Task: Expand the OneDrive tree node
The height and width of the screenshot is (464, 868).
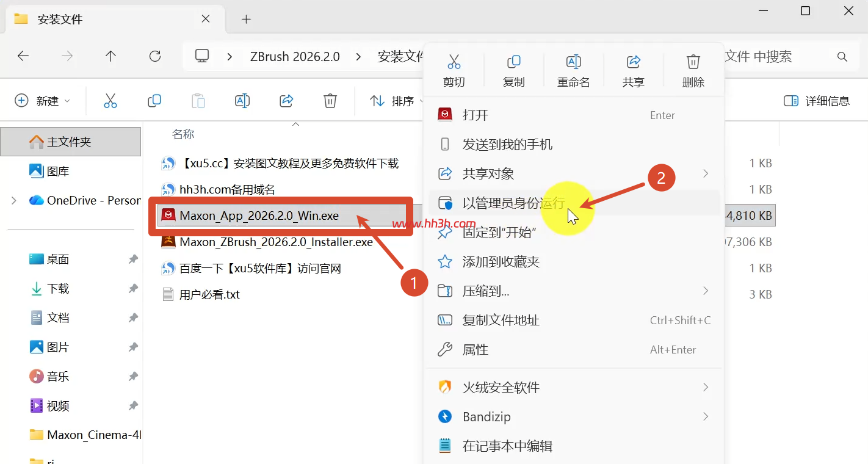Action: coord(13,200)
